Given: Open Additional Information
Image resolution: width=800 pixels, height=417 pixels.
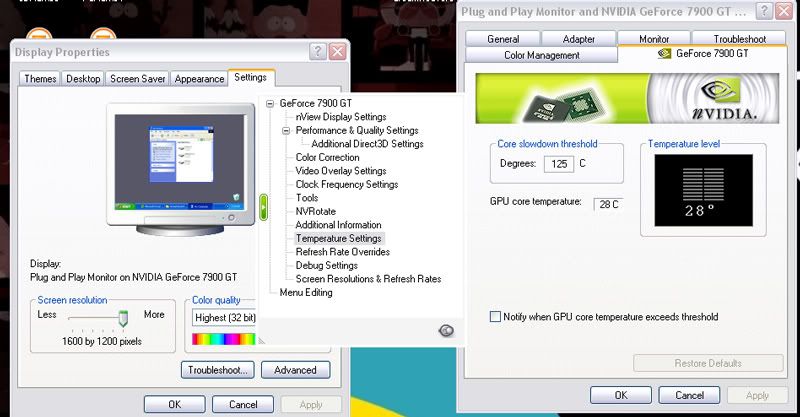Looking at the screenshot, I should click(x=338, y=225).
